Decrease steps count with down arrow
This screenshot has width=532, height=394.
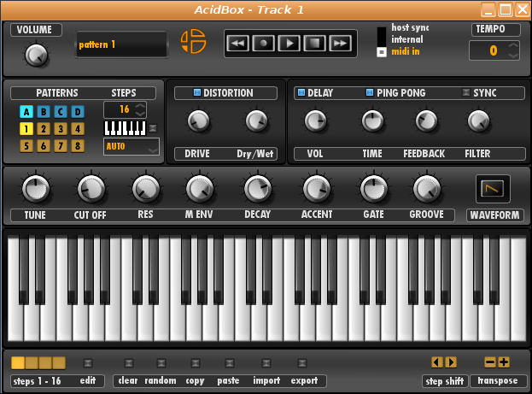coord(140,114)
